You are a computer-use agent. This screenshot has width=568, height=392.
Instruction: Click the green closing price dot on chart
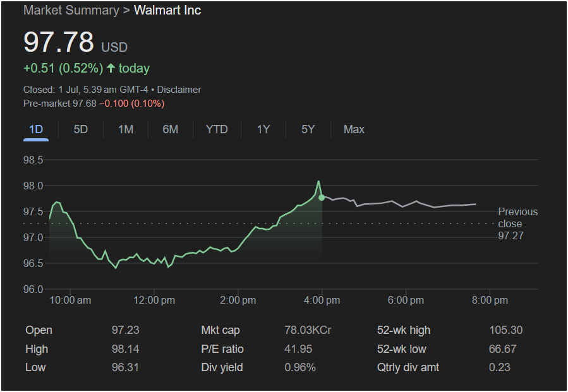tap(322, 198)
